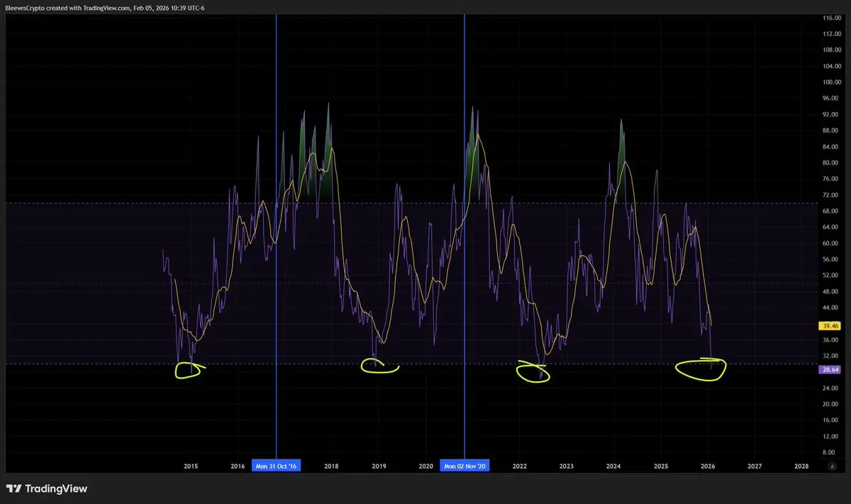Viewport: 851px width, 504px height.
Task: Toggle the auto-scale "A" button
Action: pyautogui.click(x=832, y=466)
